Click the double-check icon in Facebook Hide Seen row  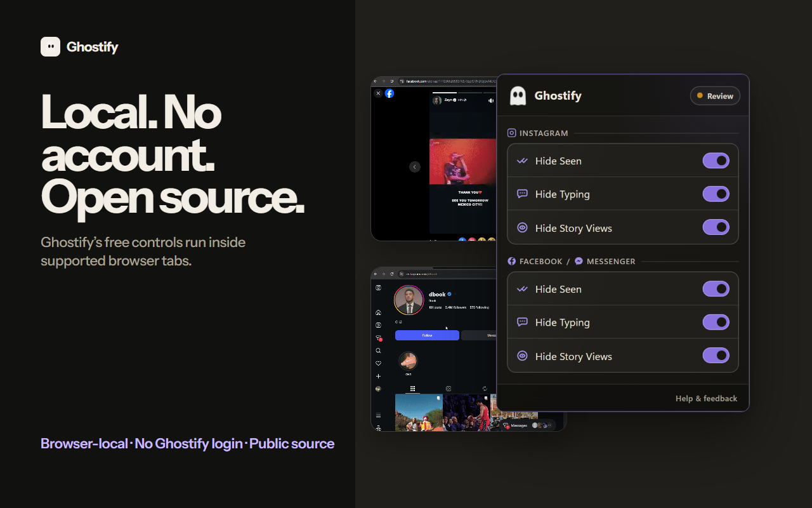click(522, 289)
